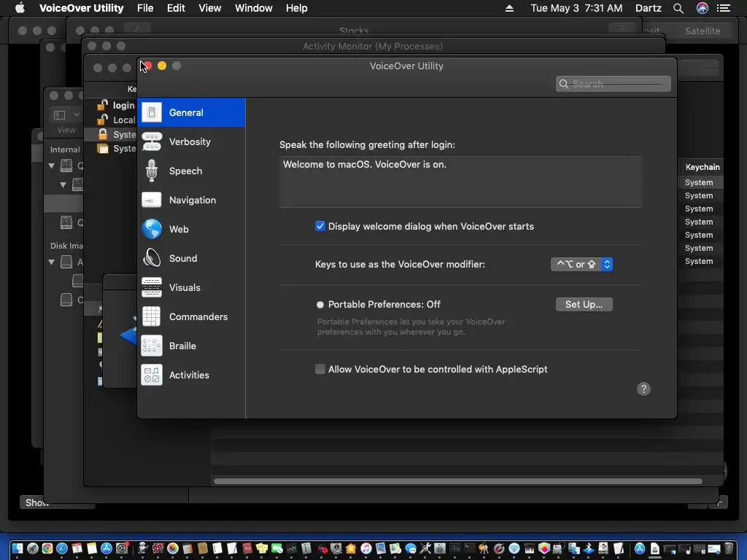Open Photos from the Dock

pos(172,548)
